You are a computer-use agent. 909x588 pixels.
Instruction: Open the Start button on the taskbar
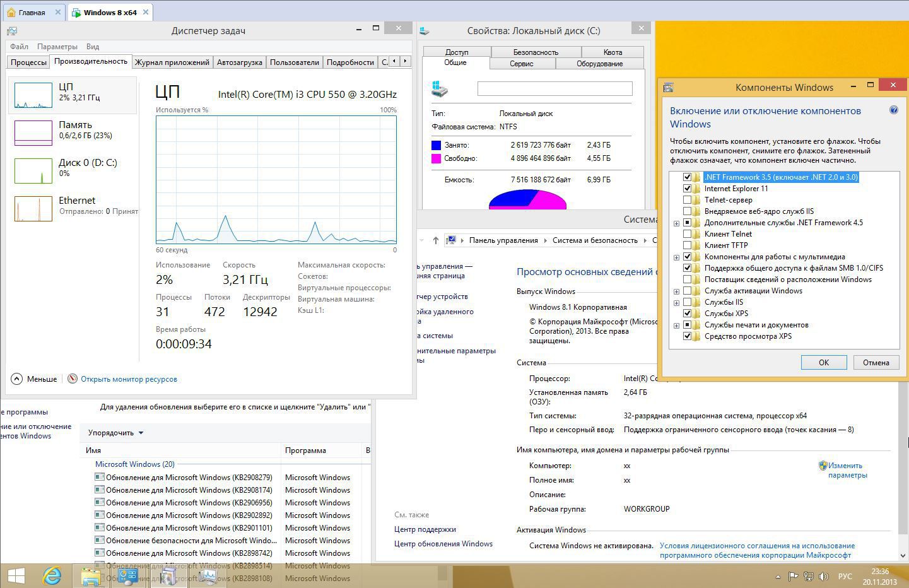tap(16, 576)
